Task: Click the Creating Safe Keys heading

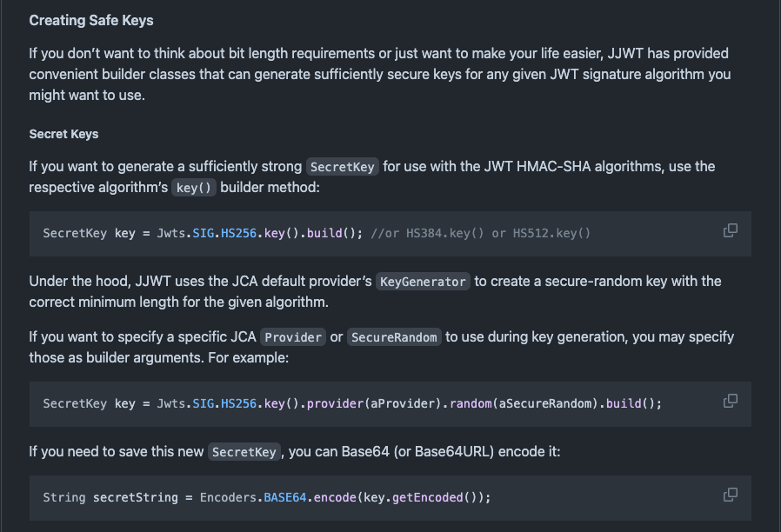Action: [x=91, y=20]
